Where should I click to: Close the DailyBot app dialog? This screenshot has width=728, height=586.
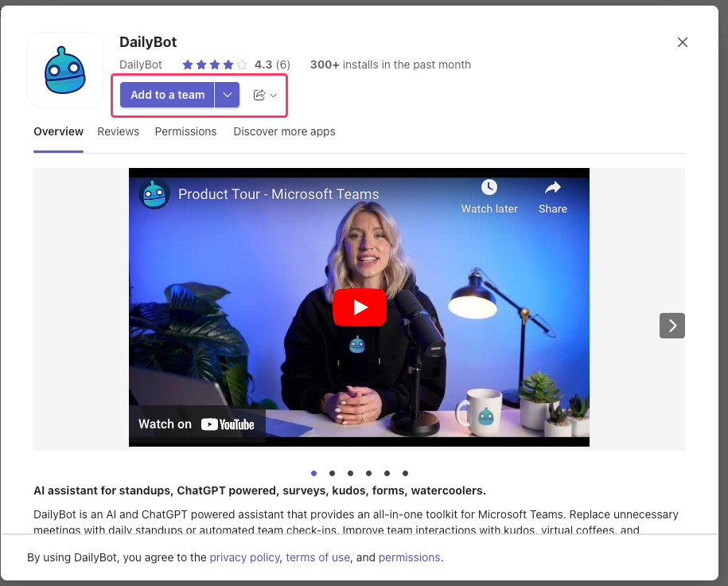point(682,42)
